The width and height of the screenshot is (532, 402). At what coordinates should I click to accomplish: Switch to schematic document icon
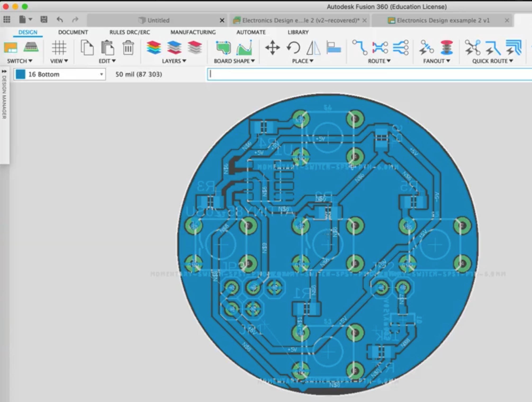click(x=11, y=48)
